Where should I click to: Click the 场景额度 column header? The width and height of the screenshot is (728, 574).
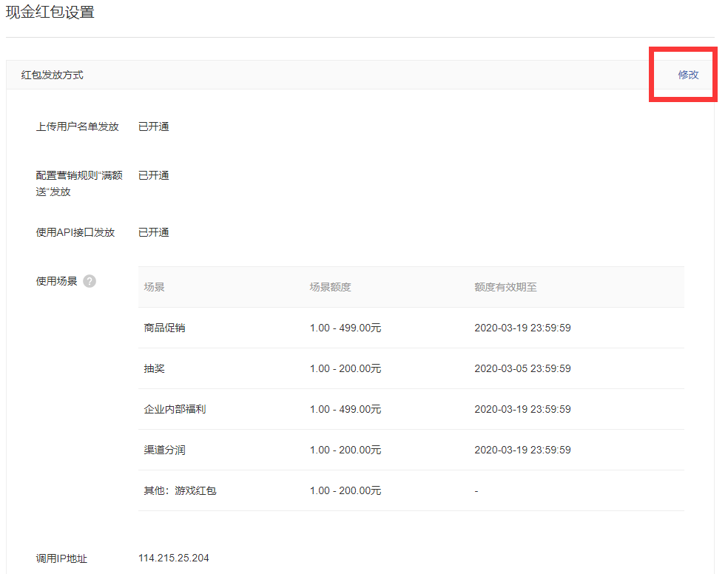click(330, 287)
